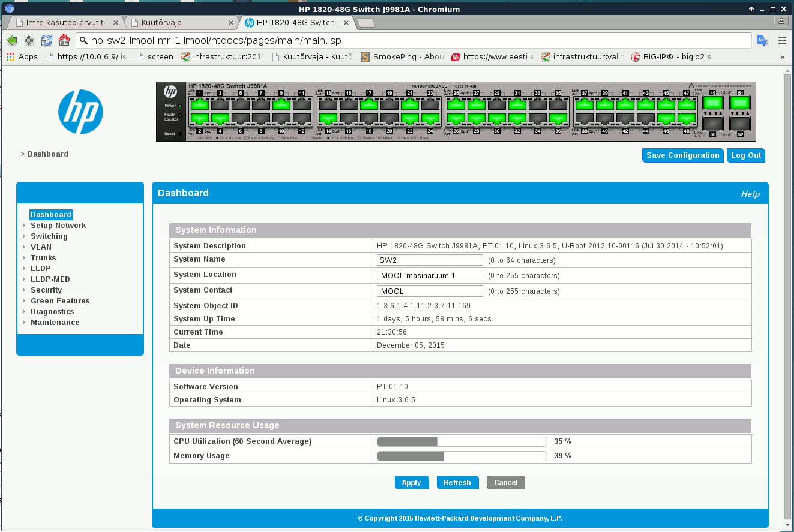Expand the Trunks menu arrow
The width and height of the screenshot is (794, 532).
pyautogui.click(x=24, y=258)
